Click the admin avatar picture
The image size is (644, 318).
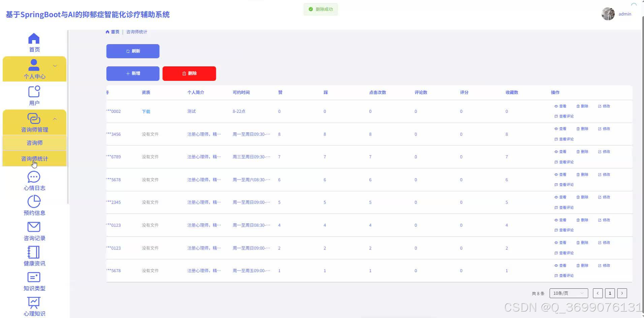click(608, 14)
